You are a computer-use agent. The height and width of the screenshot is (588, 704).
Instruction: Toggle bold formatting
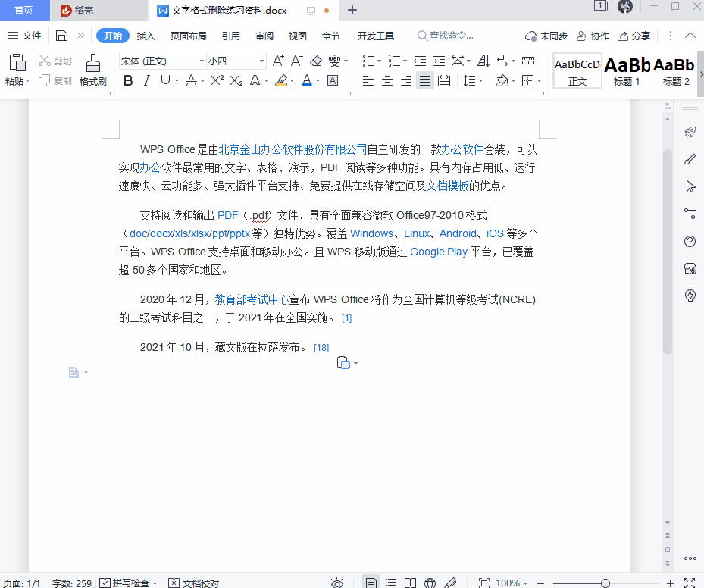(x=128, y=80)
